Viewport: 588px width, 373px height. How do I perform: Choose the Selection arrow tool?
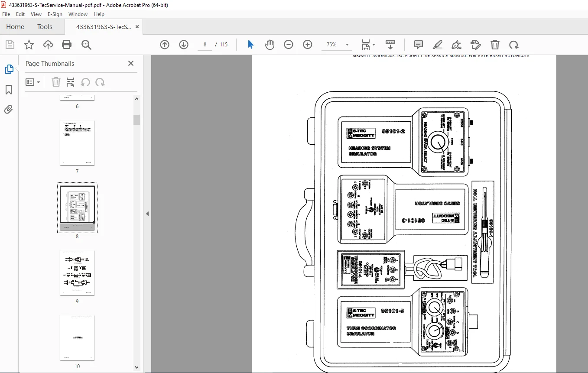250,45
